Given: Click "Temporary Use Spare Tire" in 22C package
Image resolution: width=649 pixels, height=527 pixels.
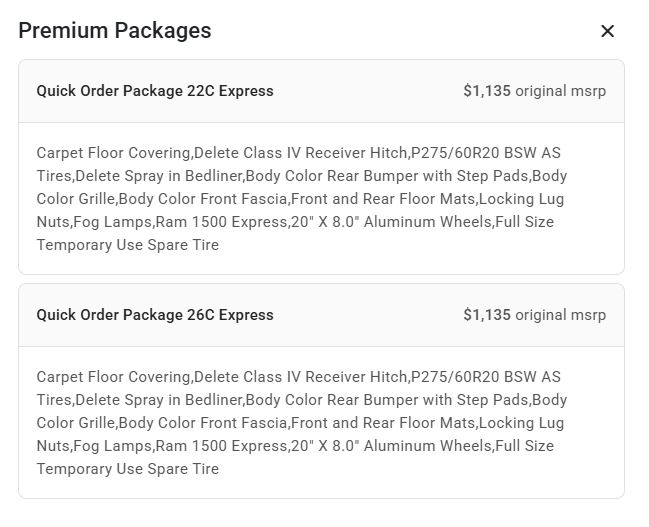Looking at the screenshot, I should coord(128,245).
